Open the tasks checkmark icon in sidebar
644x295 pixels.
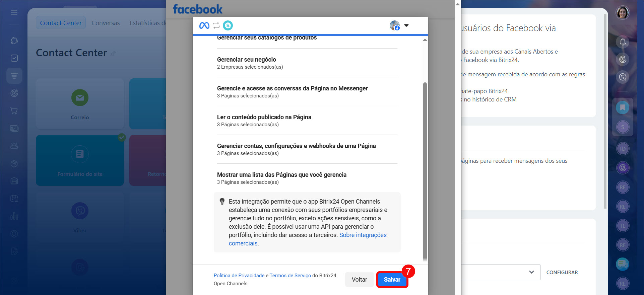(14, 58)
